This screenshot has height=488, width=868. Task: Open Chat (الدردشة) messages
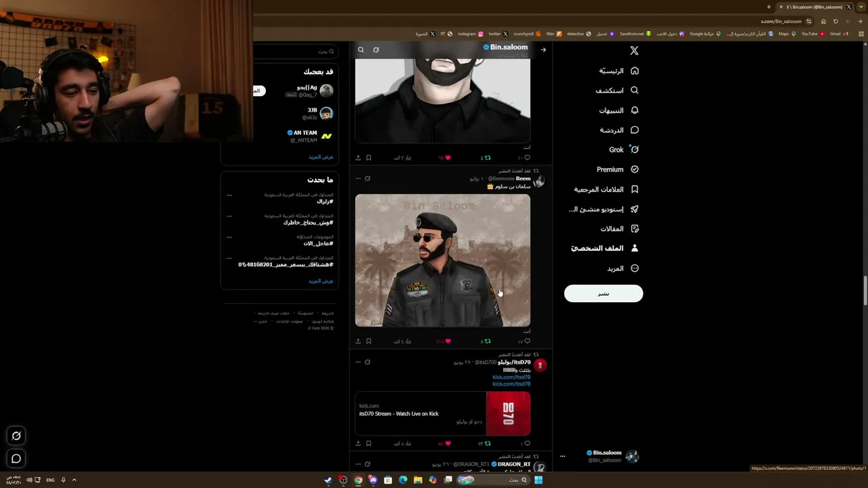pos(620,130)
